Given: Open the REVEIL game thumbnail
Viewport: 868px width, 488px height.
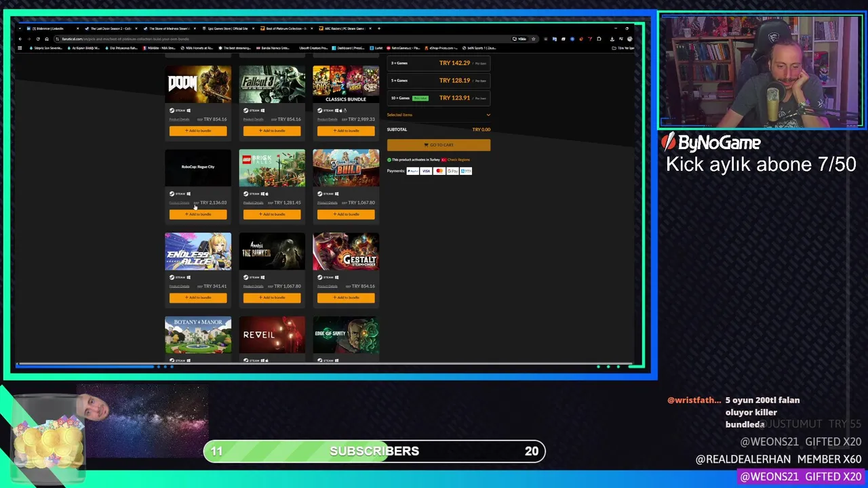Looking at the screenshot, I should click(x=272, y=335).
